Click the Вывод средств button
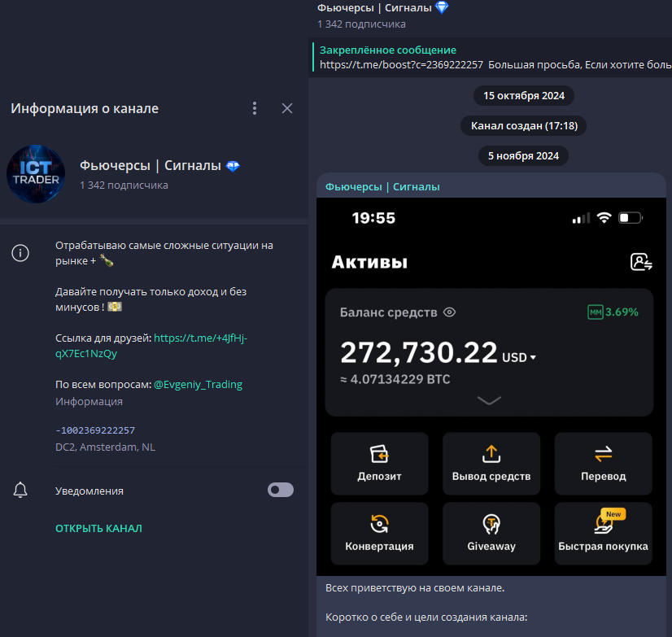 pyautogui.click(x=491, y=464)
